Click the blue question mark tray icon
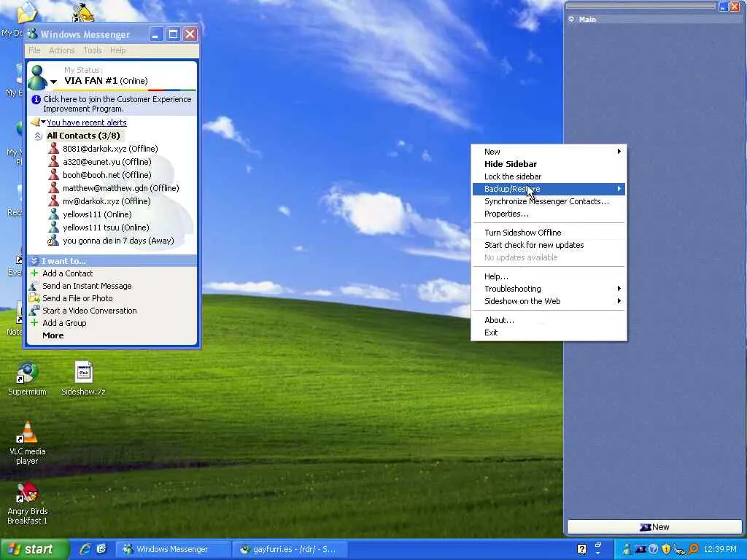This screenshot has width=747, height=560. coord(653,549)
